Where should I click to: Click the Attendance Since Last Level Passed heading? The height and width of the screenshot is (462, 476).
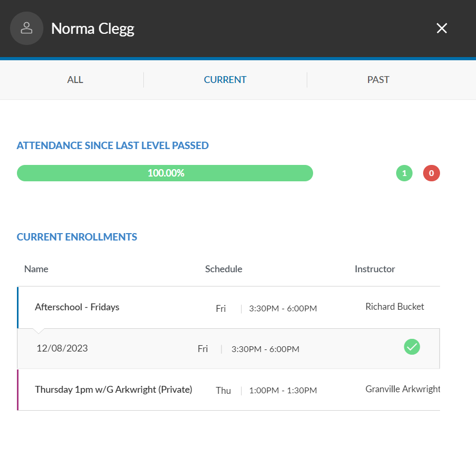pyautogui.click(x=113, y=145)
